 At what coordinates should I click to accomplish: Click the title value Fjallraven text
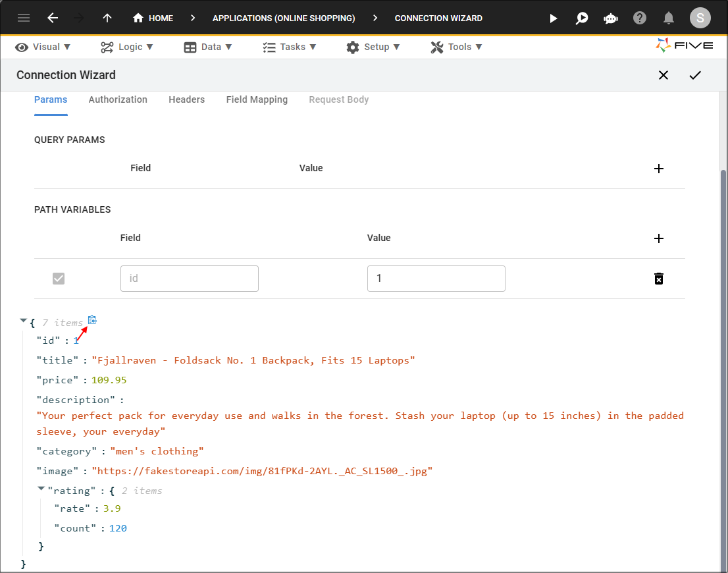[253, 361]
